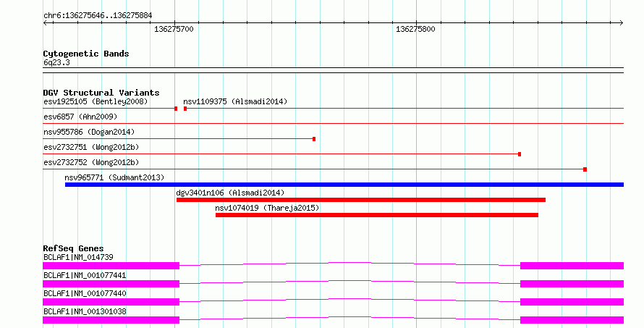Click the right exon of BCLAF1 NM_001077441
Screen dimensions: 644x328
tap(572, 284)
